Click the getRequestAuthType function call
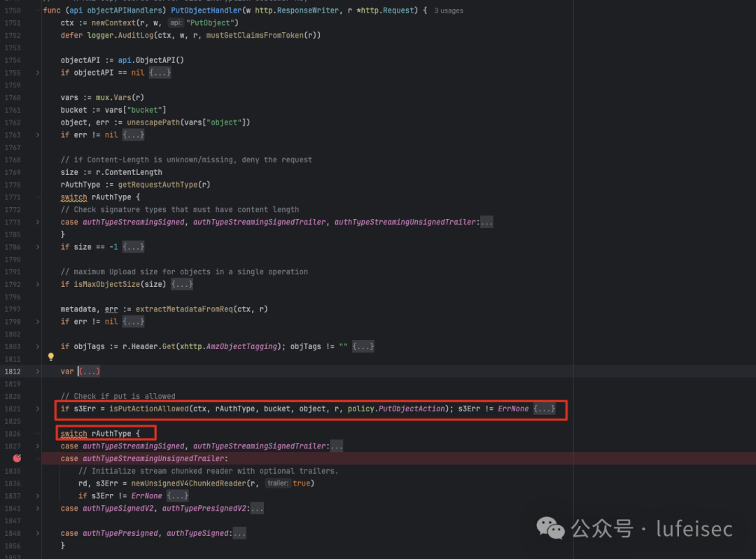 point(157,185)
